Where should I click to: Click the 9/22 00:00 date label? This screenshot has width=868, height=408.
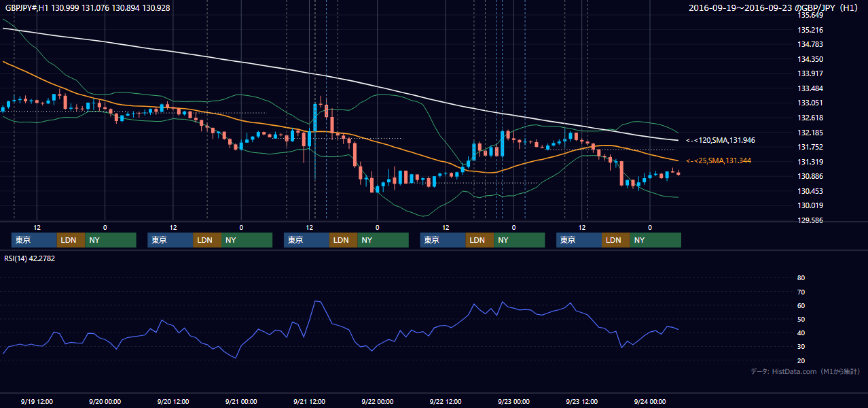[x=377, y=402]
